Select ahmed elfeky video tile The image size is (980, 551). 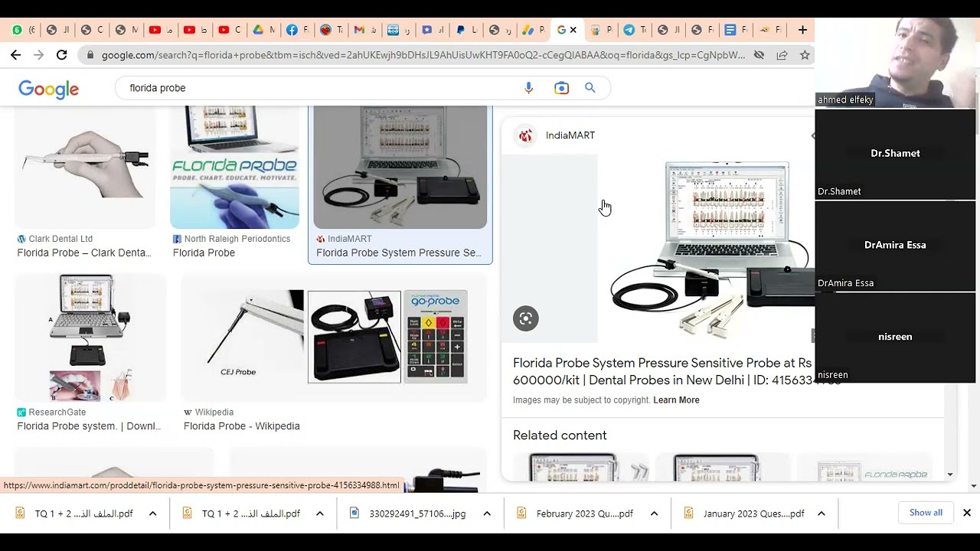tap(896, 62)
